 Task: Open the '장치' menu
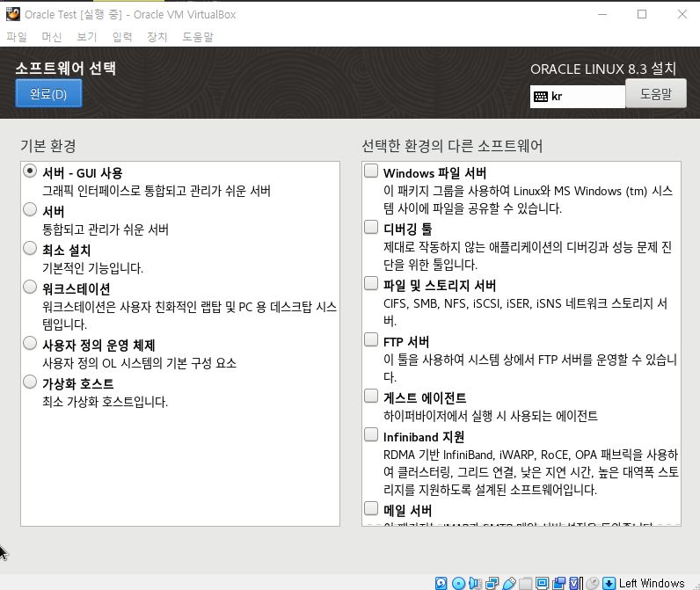157,37
